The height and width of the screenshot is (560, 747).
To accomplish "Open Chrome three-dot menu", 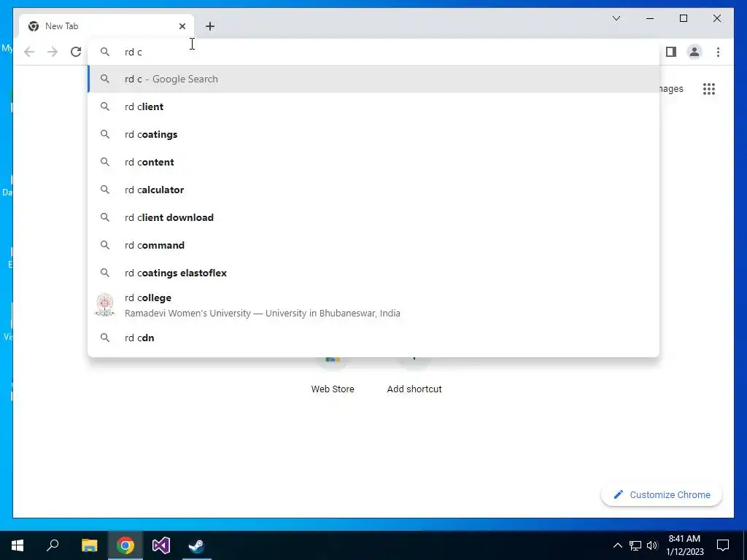I will [718, 52].
